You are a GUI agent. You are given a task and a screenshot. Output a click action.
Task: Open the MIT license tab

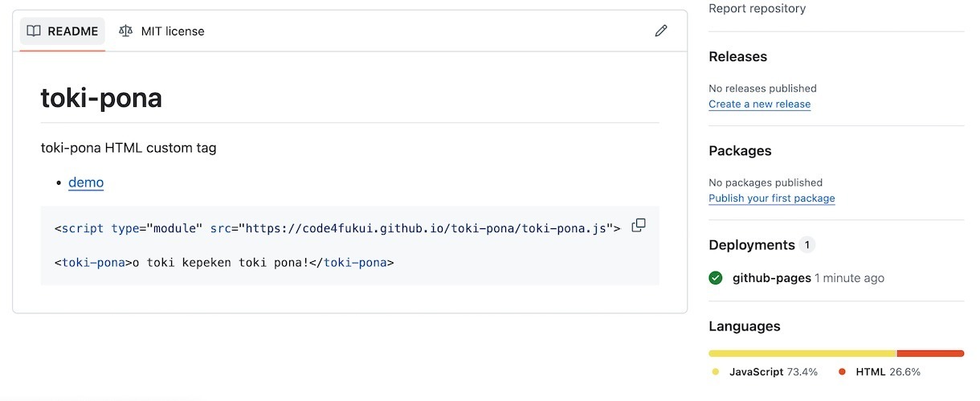pyautogui.click(x=161, y=31)
